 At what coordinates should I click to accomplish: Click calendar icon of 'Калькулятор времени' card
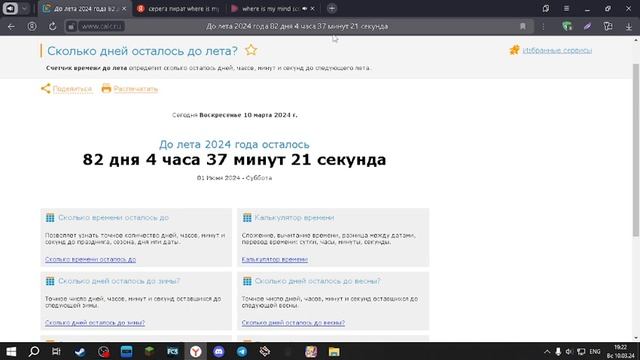tap(247, 218)
